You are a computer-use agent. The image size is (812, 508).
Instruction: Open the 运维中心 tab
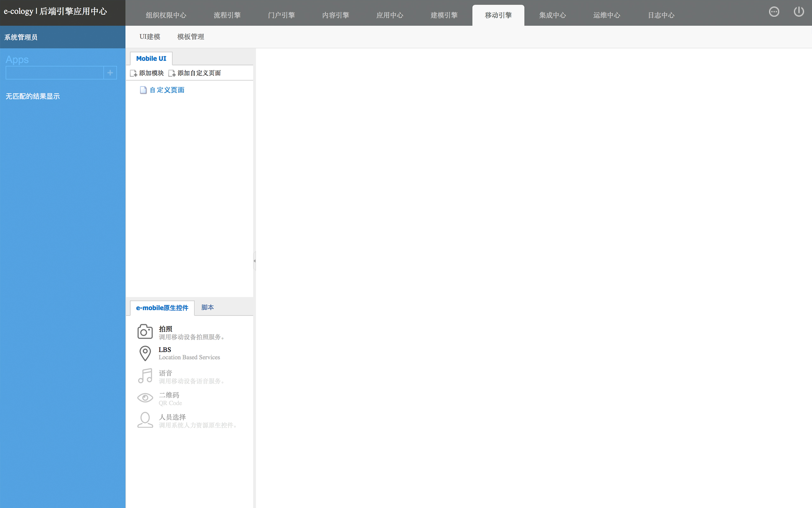(607, 16)
